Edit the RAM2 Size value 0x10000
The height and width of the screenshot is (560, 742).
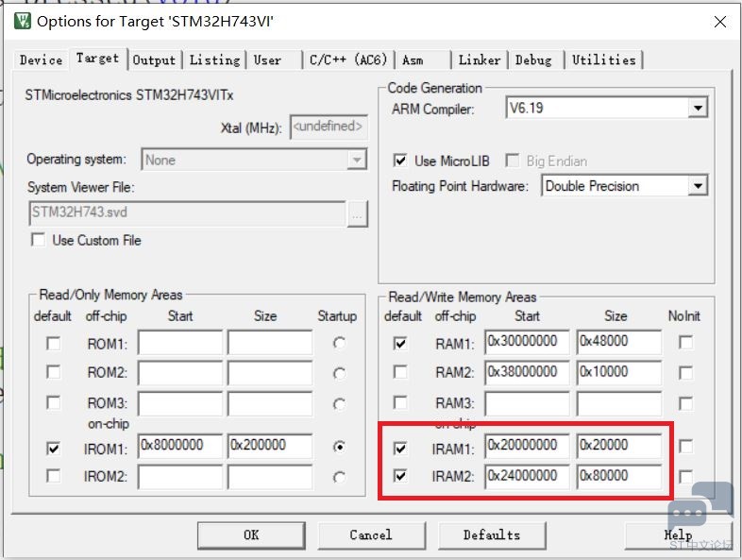(x=619, y=372)
